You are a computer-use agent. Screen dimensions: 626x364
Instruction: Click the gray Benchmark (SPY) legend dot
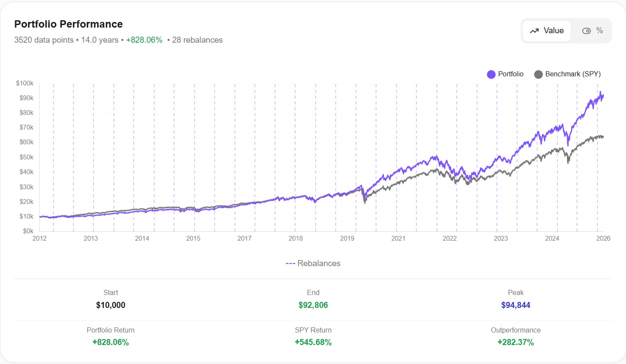point(537,74)
